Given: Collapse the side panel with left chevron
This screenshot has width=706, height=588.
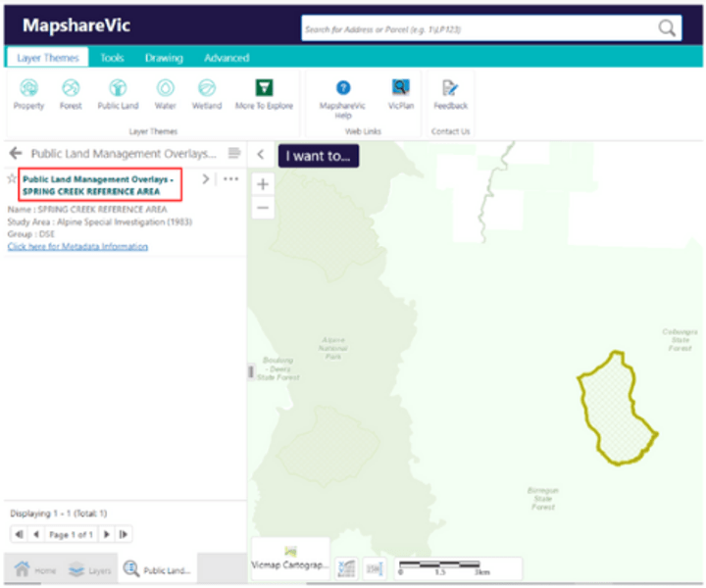Looking at the screenshot, I should click(260, 155).
